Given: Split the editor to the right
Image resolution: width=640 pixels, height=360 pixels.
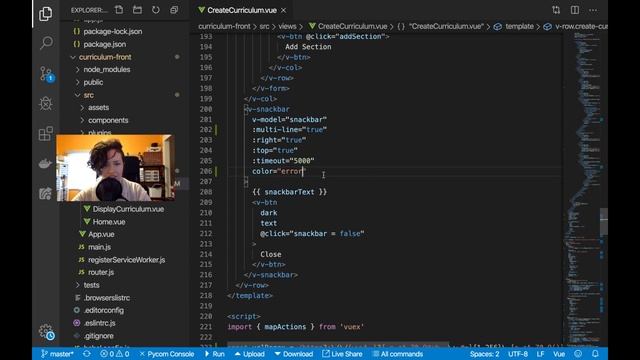Looking at the screenshot, I should coord(574,10).
